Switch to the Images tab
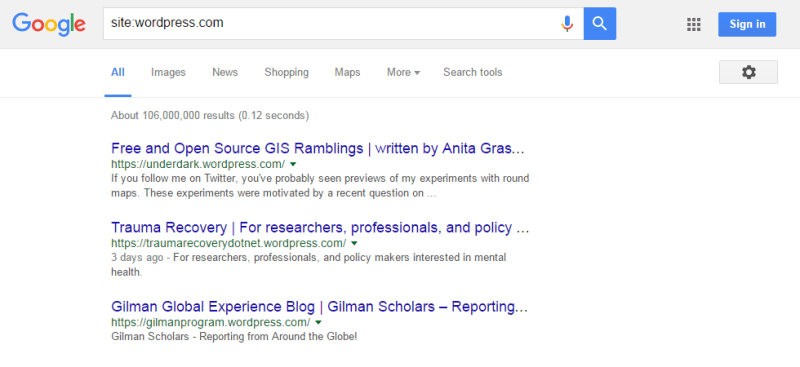This screenshot has width=800, height=367. click(168, 72)
